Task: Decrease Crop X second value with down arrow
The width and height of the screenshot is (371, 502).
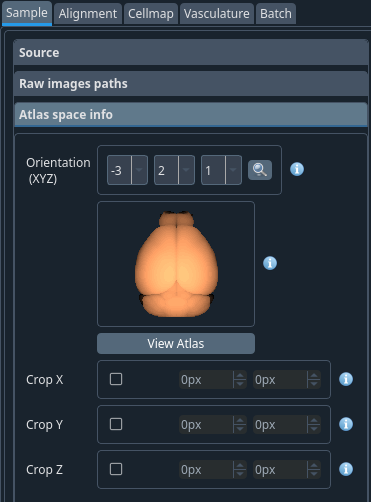Action: (x=314, y=384)
